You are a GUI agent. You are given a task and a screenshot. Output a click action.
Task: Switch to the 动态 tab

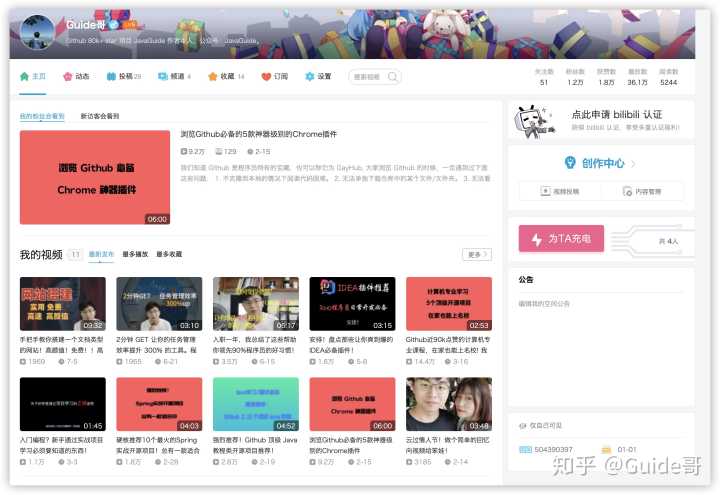coord(76,76)
